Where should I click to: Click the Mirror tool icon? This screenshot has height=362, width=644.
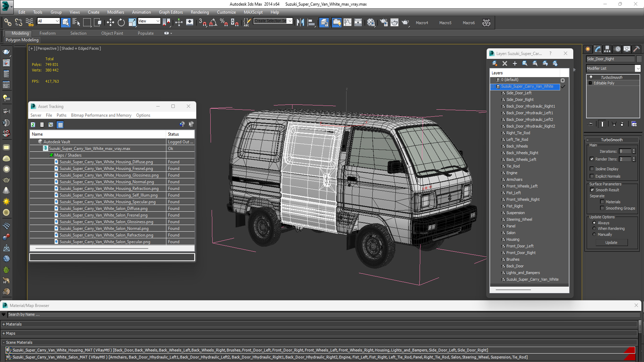[300, 22]
